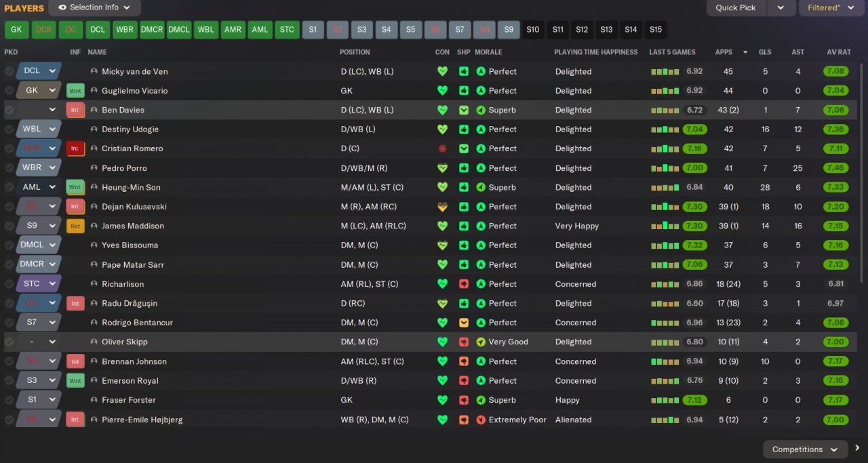
Task: Open the Selection Info dropdown
Action: (95, 7)
